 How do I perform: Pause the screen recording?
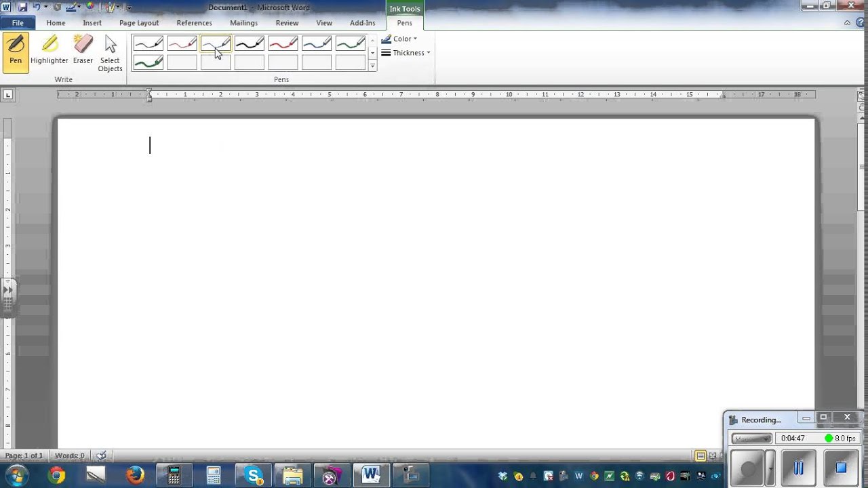coord(798,468)
